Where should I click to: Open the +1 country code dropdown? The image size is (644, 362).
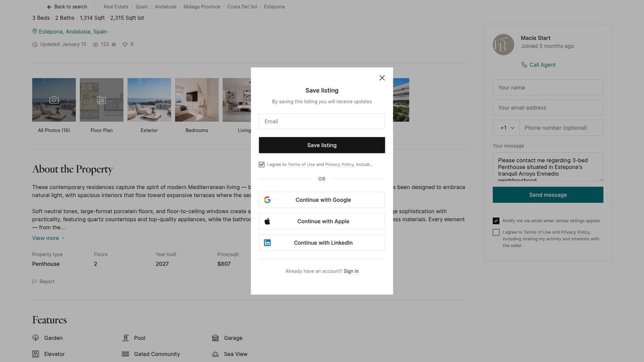[506, 128]
